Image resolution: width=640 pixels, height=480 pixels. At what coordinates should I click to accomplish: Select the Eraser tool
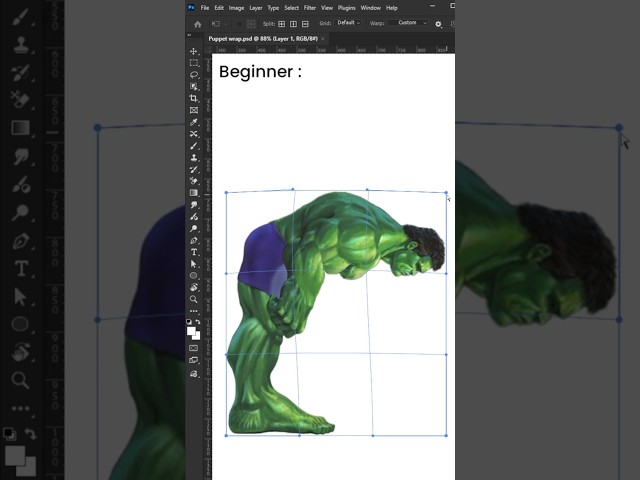pyautogui.click(x=193, y=181)
